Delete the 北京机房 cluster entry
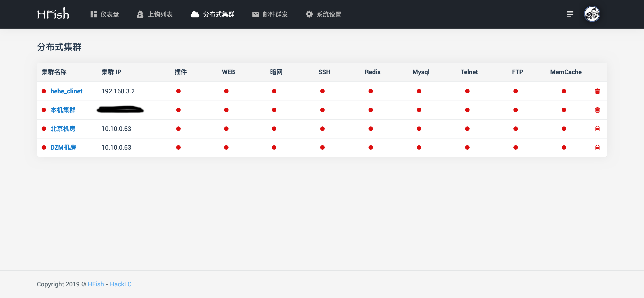Image resolution: width=644 pixels, height=298 pixels. click(x=597, y=129)
